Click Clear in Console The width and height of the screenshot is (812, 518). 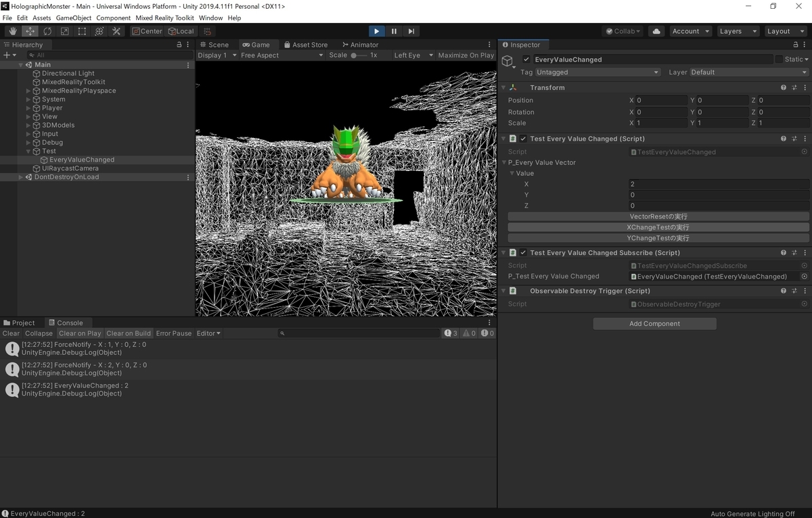pos(11,333)
